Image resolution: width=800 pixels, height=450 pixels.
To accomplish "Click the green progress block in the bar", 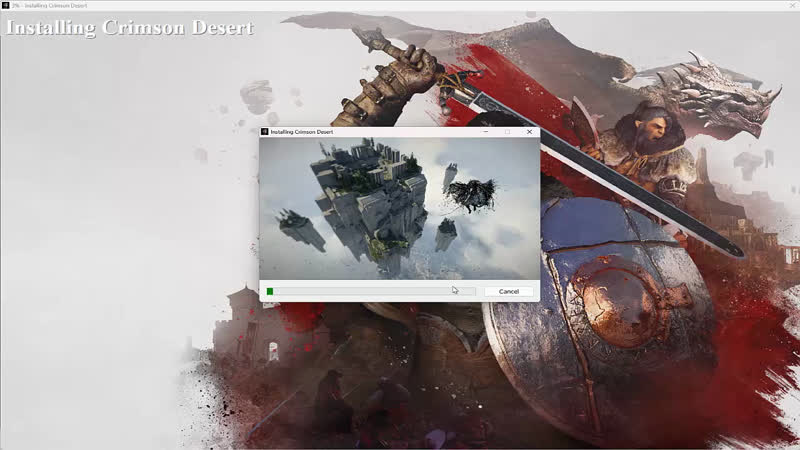I will point(270,291).
